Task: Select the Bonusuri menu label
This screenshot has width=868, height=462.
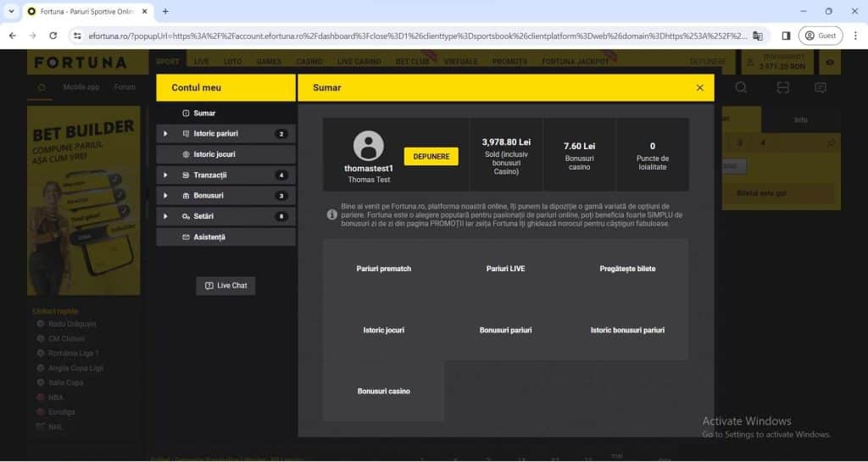Action: point(209,195)
